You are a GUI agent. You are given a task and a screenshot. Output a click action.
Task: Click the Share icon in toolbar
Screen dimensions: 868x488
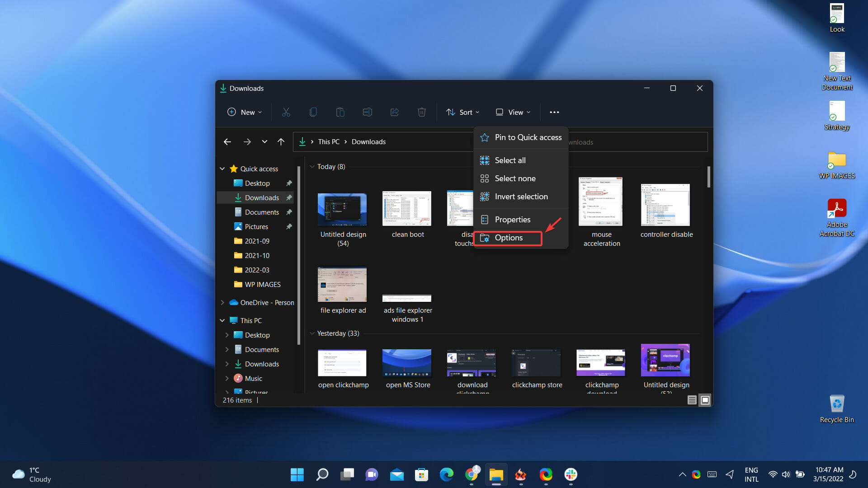tap(394, 112)
